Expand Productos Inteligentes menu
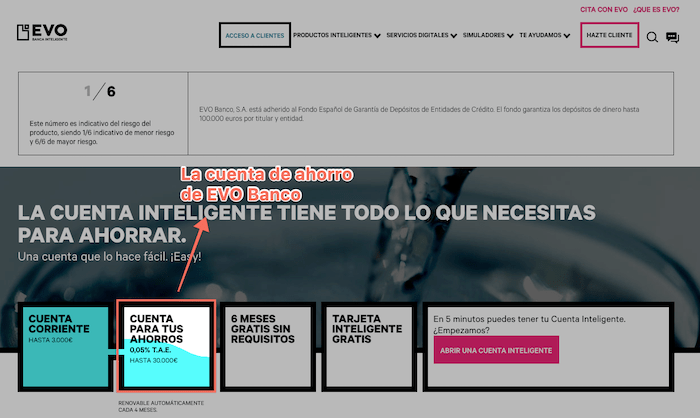This screenshot has width=700, height=418. coord(337,35)
